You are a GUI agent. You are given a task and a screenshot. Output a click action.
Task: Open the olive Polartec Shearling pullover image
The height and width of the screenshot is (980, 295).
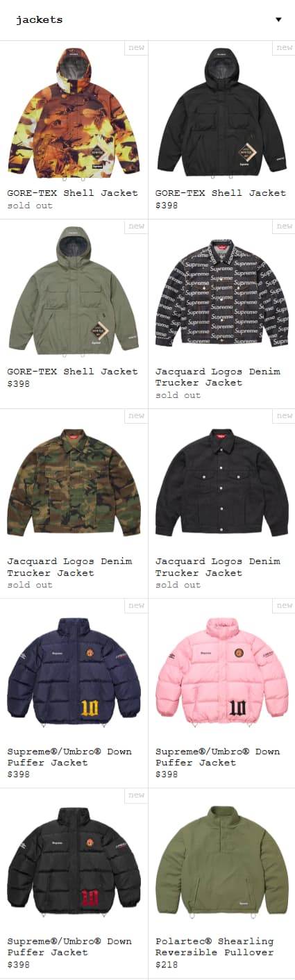tap(221, 861)
